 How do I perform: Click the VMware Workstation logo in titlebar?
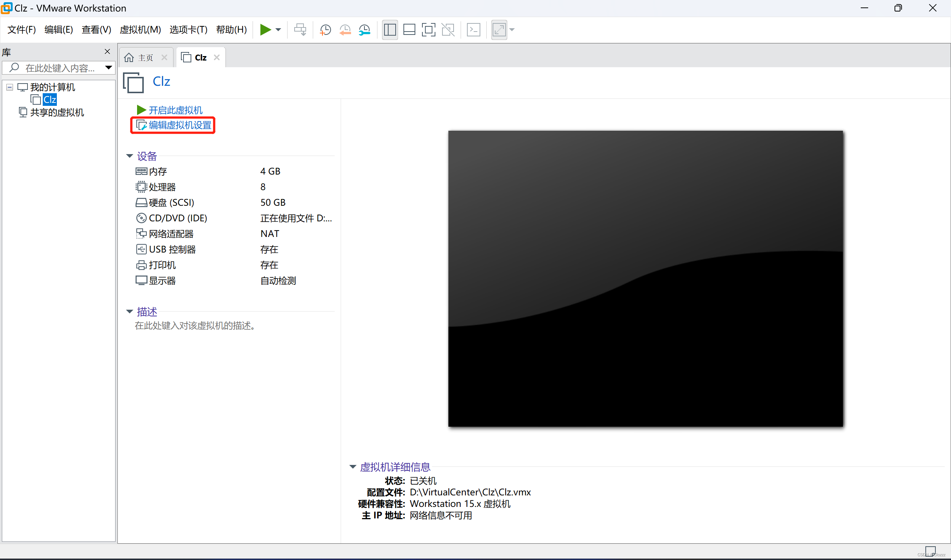pos(7,8)
